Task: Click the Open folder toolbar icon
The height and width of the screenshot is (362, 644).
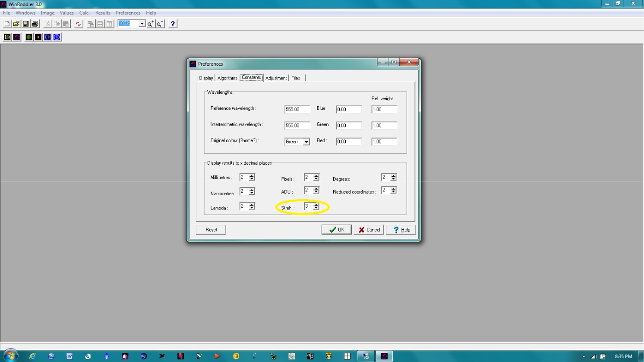Action: (16, 24)
